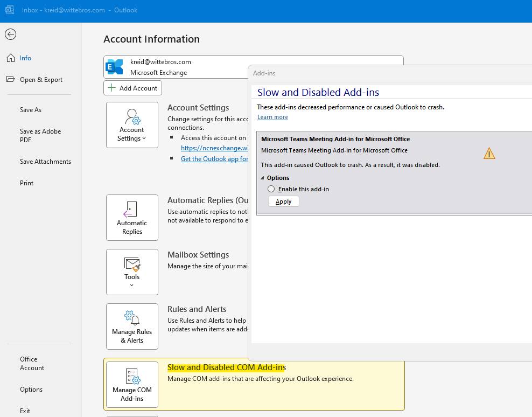Click 'This add-in caused Outlook to crash' message
532x417 pixels.
(350, 165)
